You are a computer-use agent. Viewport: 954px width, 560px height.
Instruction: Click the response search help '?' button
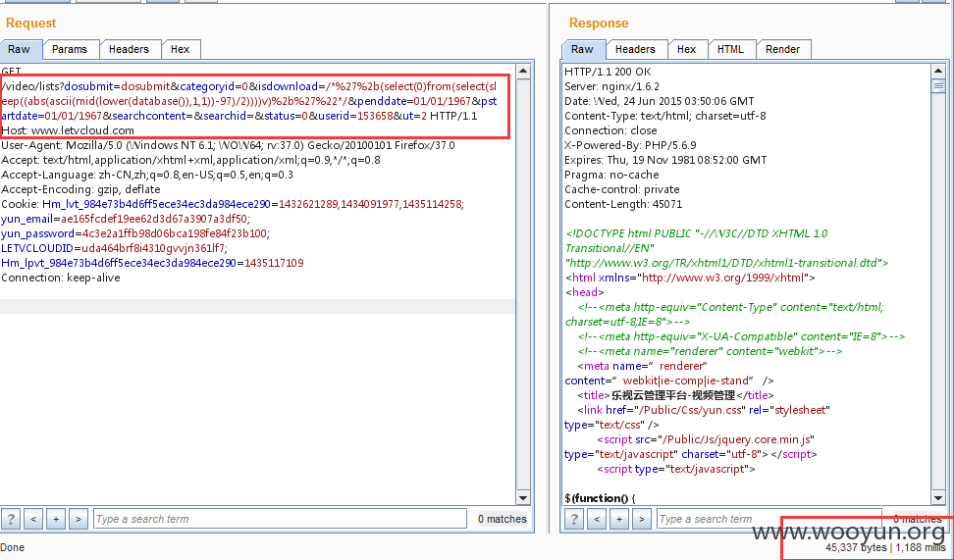(574, 519)
